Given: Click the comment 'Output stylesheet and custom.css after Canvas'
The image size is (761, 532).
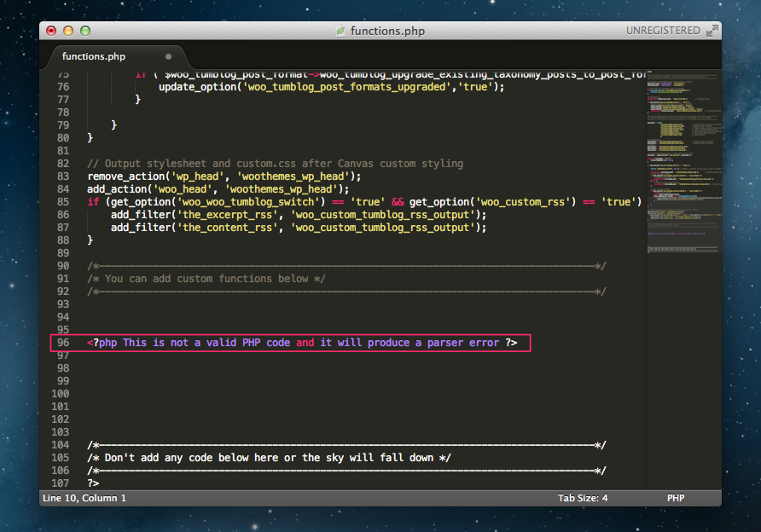Looking at the screenshot, I should (x=276, y=164).
